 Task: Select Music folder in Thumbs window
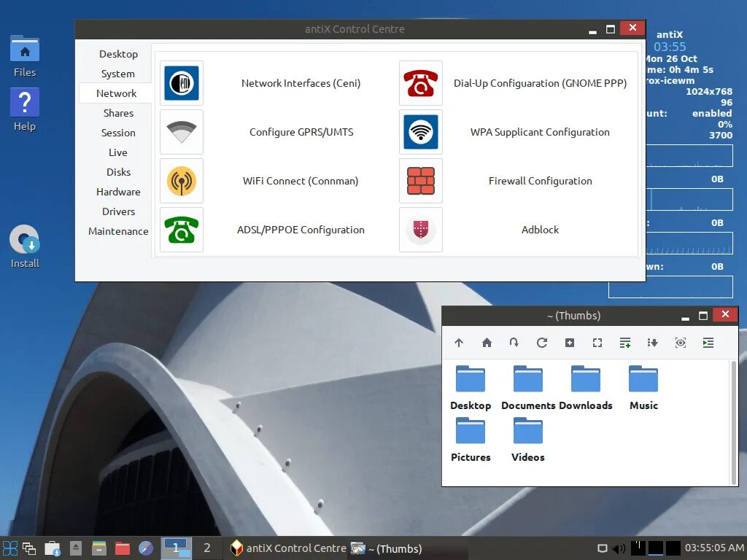pyautogui.click(x=643, y=388)
